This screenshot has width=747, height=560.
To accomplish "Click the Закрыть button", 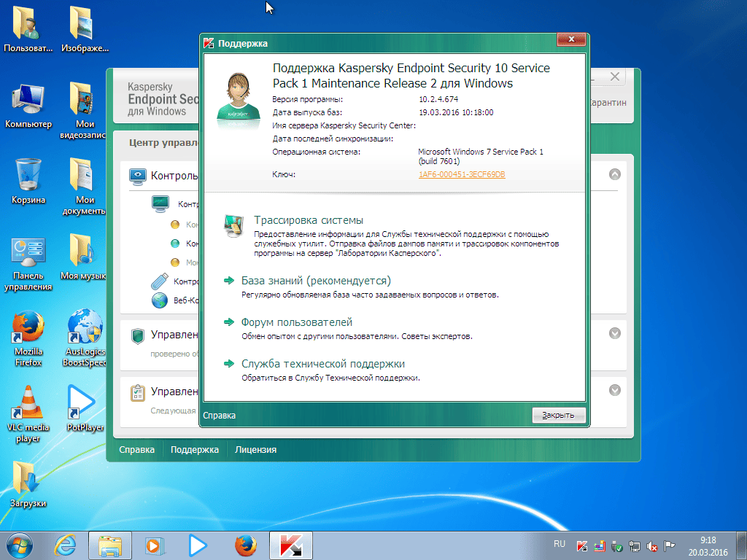I will pos(558,415).
